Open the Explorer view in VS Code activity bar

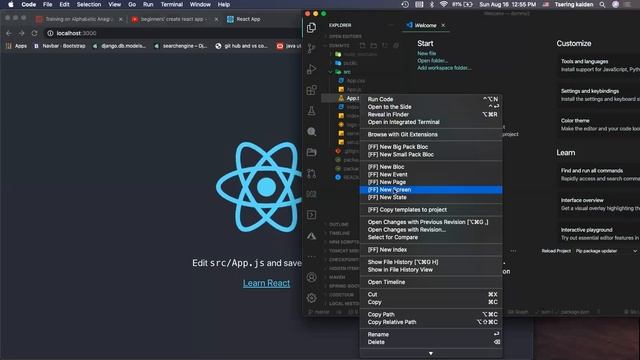(x=311, y=27)
